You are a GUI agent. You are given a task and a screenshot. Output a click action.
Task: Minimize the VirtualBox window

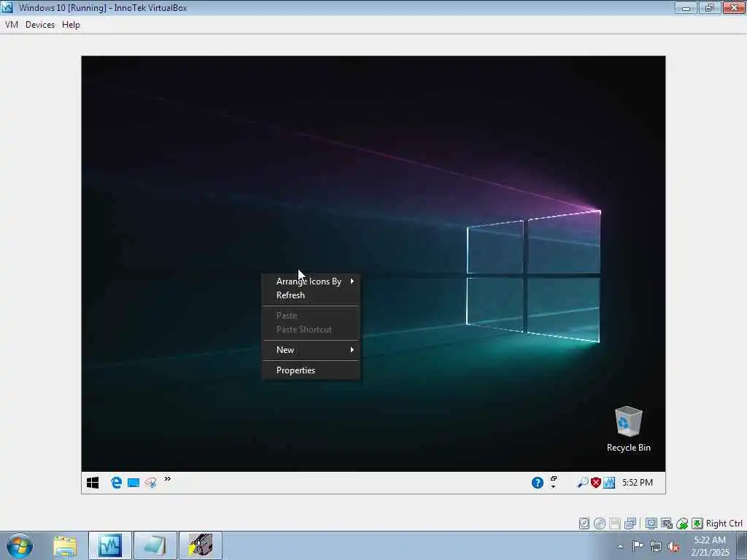686,7
